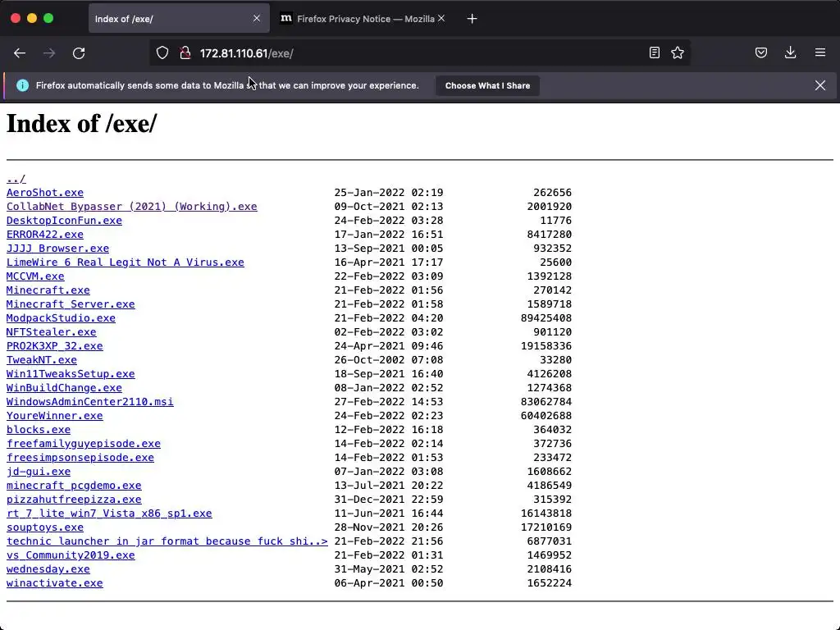
Task: Open souptoys.exe link
Action: [x=45, y=527]
